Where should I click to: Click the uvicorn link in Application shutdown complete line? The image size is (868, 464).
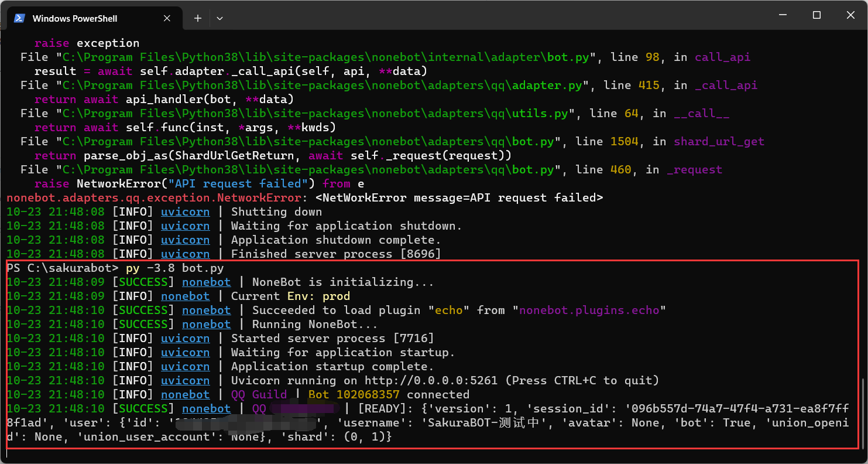185,240
